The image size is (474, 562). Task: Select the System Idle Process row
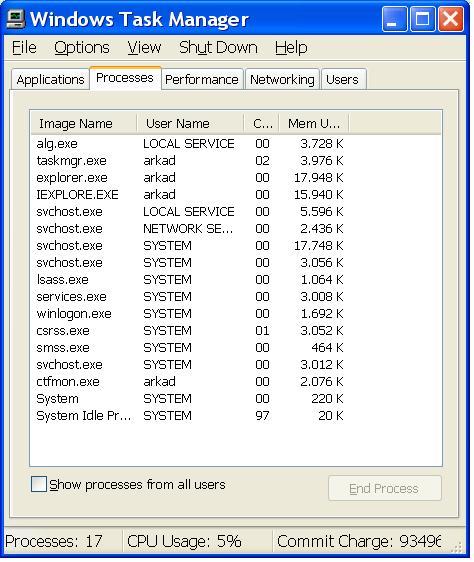(x=189, y=416)
